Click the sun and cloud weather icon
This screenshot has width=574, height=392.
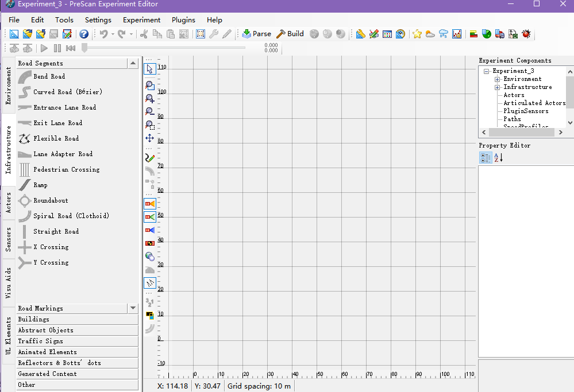pos(430,34)
